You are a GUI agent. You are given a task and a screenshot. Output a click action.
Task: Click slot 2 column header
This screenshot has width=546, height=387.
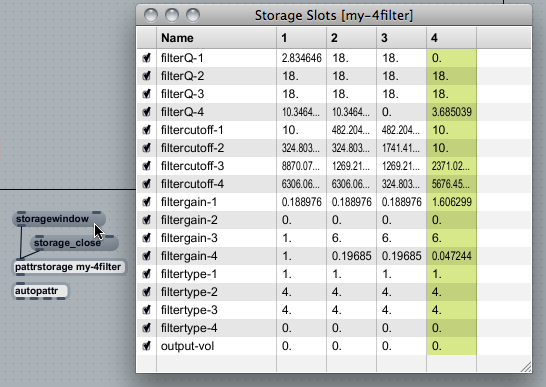[351, 38]
